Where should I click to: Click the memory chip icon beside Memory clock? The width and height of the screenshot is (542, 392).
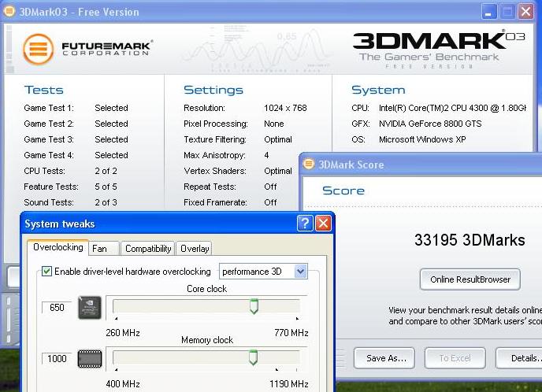pyautogui.click(x=90, y=359)
